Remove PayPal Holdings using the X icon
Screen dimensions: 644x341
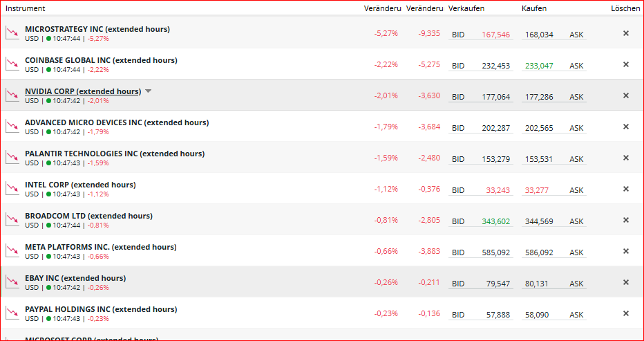[626, 313]
